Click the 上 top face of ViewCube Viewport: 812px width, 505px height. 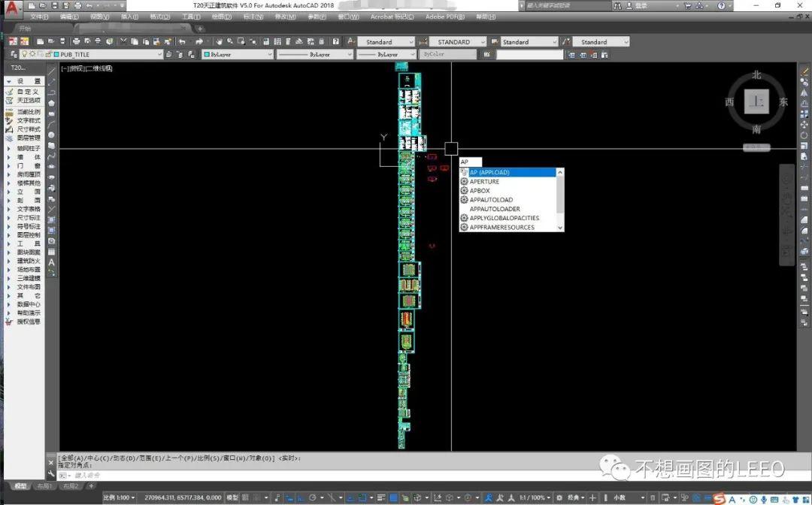click(756, 101)
